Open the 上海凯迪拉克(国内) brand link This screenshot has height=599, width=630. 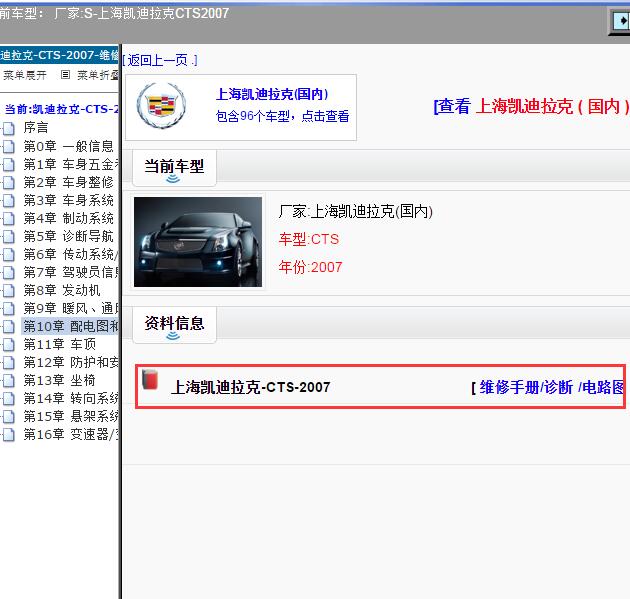[x=272, y=94]
